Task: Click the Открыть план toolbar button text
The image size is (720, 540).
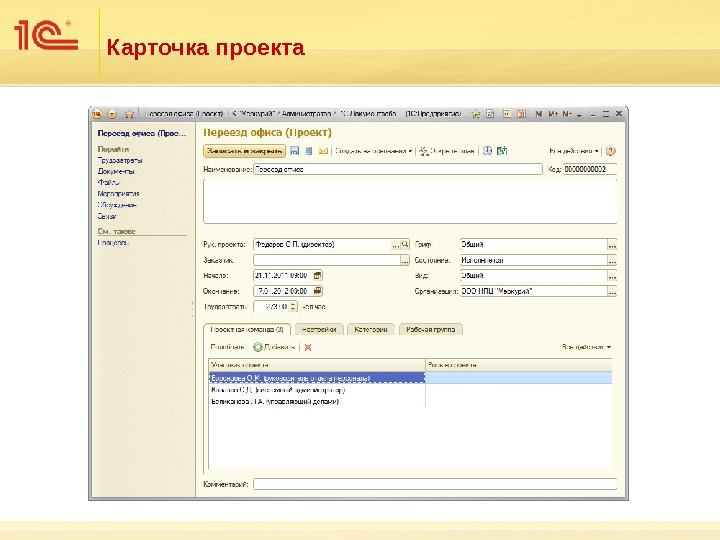Action: (x=452, y=151)
